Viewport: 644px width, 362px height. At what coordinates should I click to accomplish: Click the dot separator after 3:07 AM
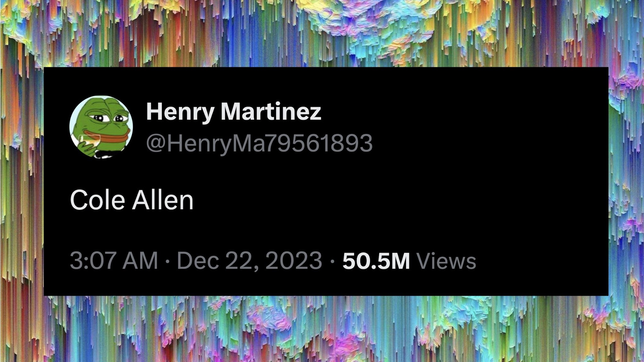[167, 261]
